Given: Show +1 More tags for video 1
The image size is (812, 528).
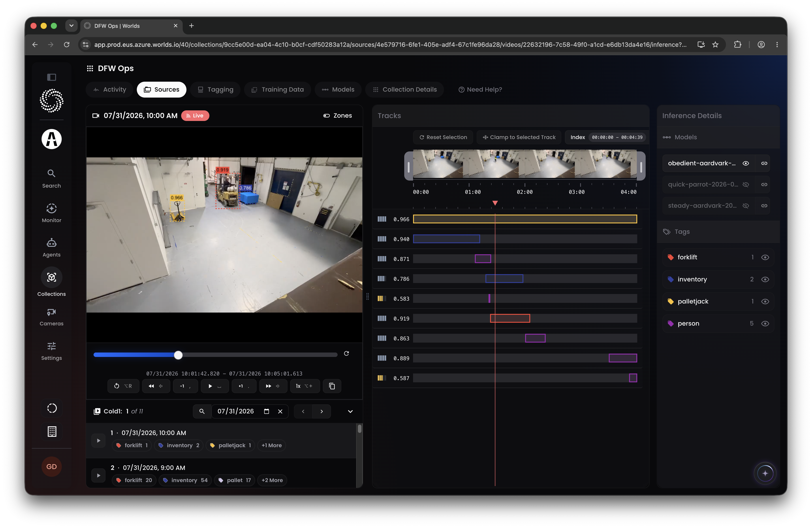Looking at the screenshot, I should coord(272,445).
